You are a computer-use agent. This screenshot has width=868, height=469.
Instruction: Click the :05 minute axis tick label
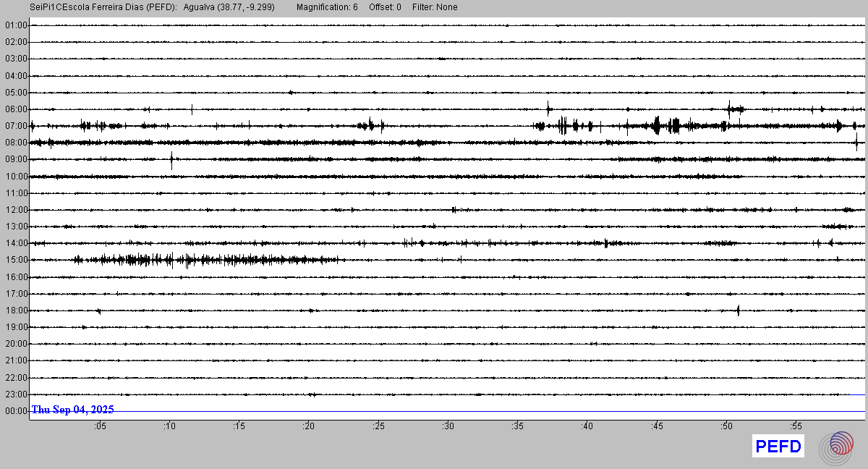pyautogui.click(x=100, y=426)
